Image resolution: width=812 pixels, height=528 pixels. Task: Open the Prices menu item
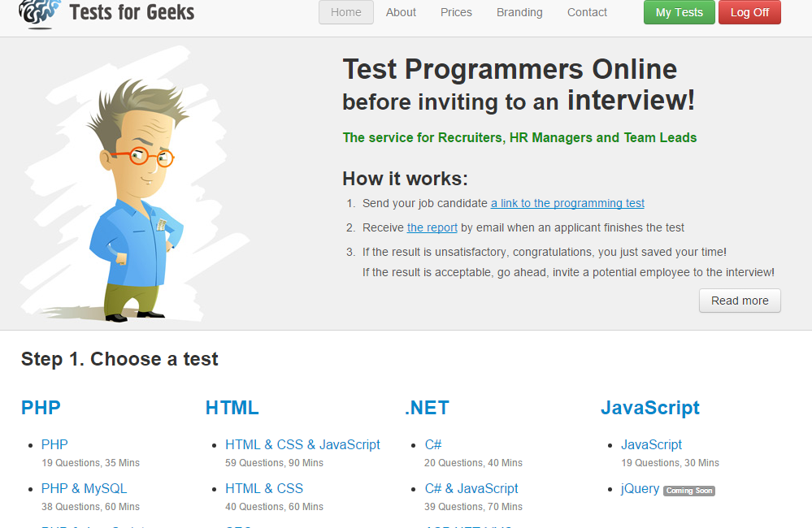point(456,12)
